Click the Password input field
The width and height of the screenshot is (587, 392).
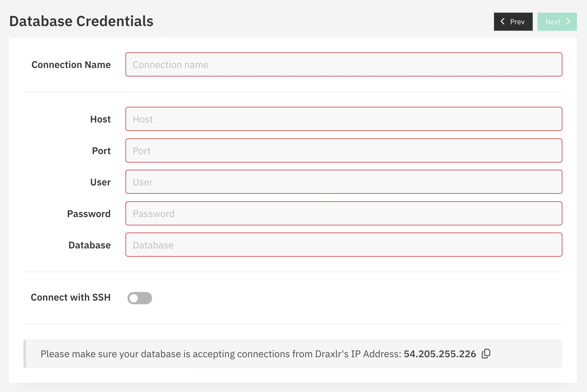click(344, 214)
